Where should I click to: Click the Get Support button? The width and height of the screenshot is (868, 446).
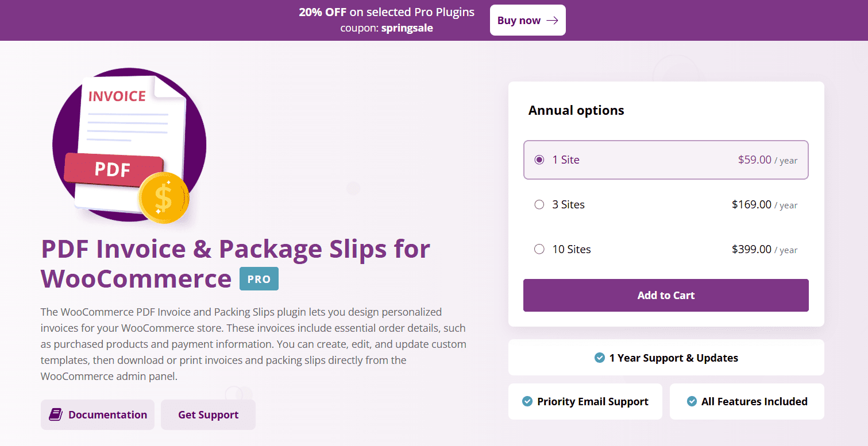(208, 414)
